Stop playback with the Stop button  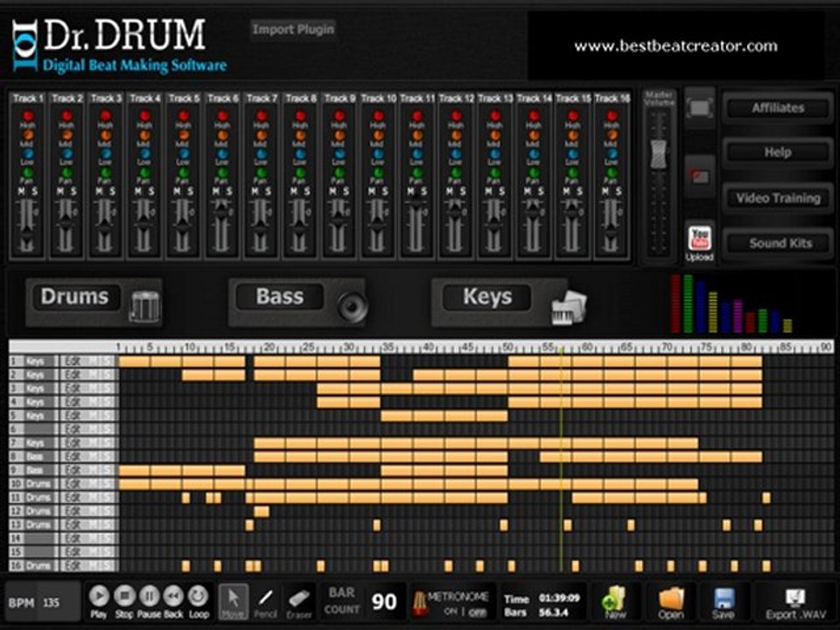pos(124,596)
